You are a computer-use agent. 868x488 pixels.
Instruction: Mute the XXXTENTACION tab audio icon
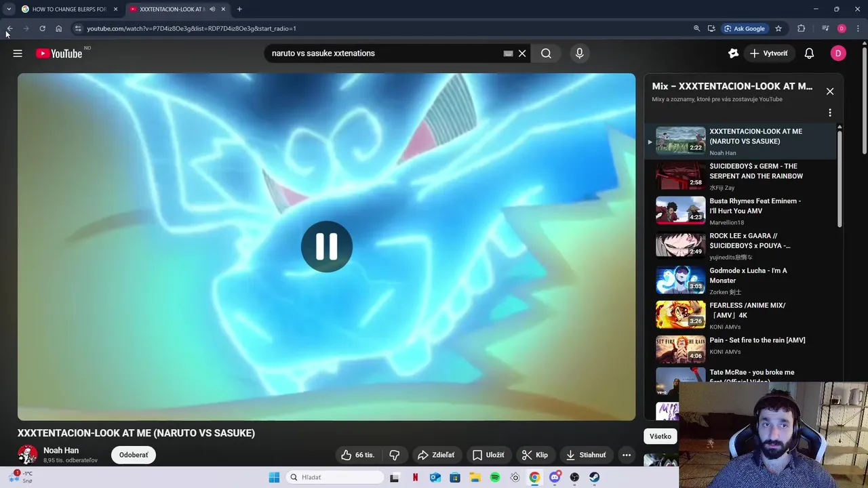(x=212, y=9)
